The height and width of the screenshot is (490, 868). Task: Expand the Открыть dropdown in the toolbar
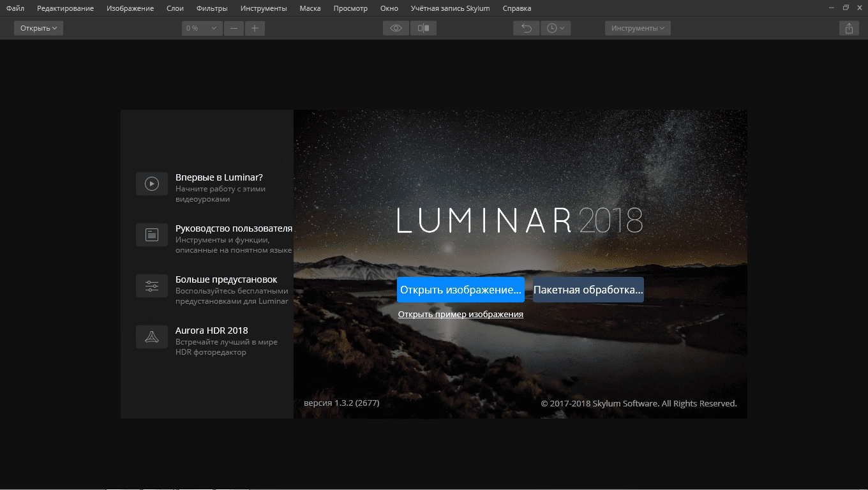click(x=38, y=28)
